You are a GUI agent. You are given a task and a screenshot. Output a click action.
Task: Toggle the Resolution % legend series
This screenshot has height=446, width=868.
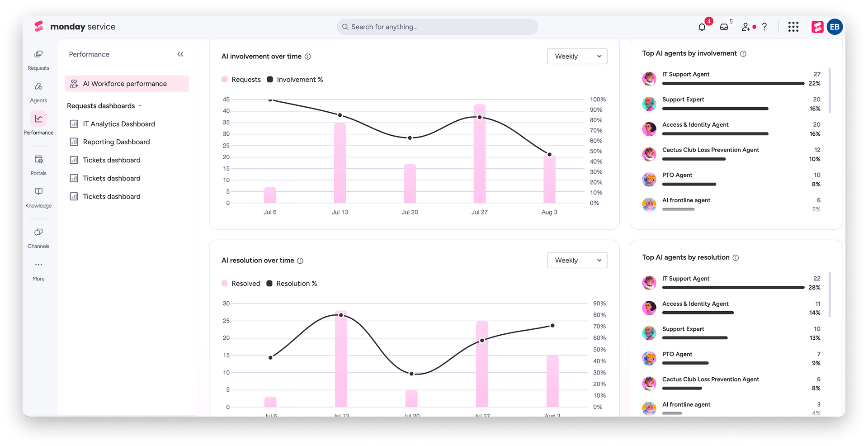pyautogui.click(x=292, y=284)
